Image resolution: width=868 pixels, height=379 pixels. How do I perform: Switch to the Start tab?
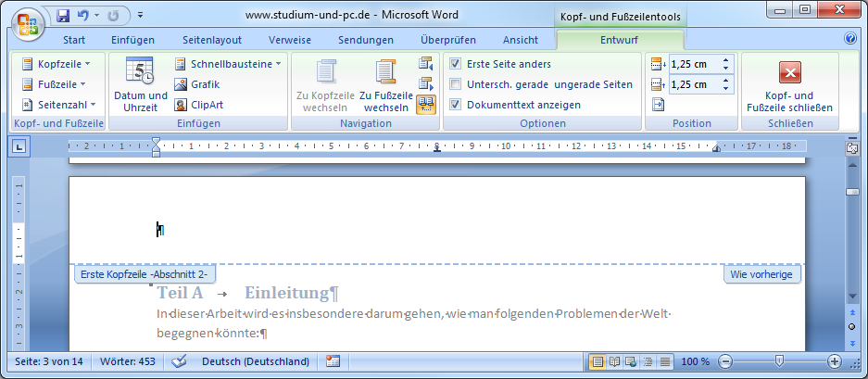(74, 40)
